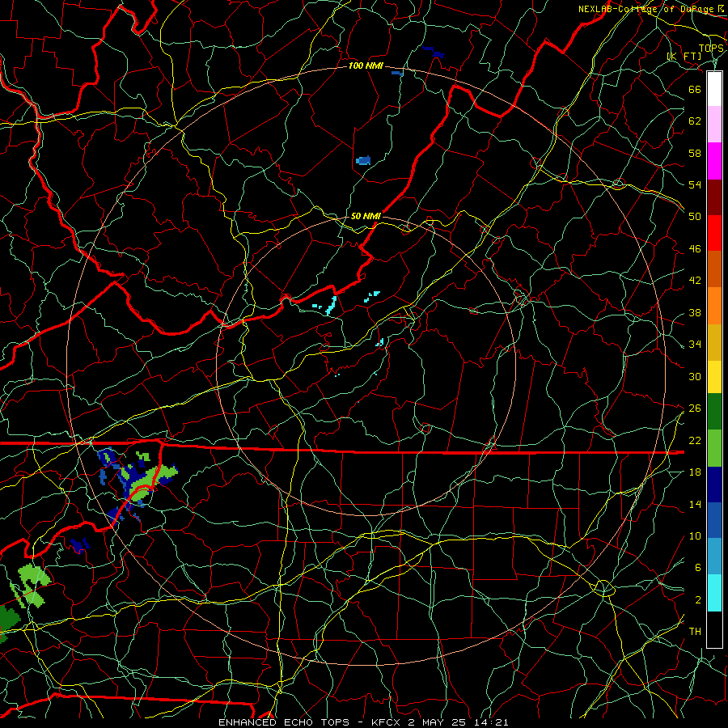Click the cyan legend swatch
This screenshot has height=728, width=728.
click(714, 593)
